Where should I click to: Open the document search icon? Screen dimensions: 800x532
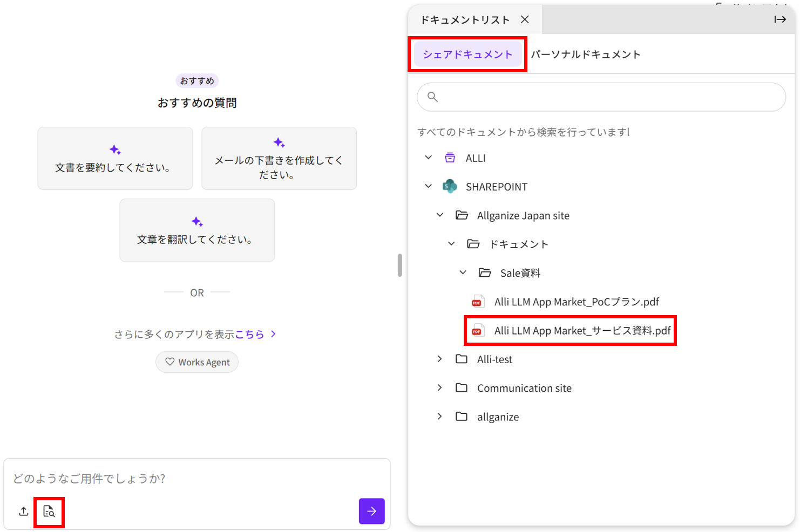pos(49,511)
